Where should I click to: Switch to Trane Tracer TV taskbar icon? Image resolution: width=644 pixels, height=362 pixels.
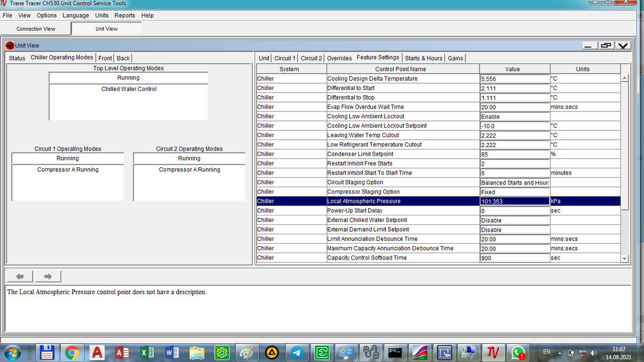[x=493, y=353]
